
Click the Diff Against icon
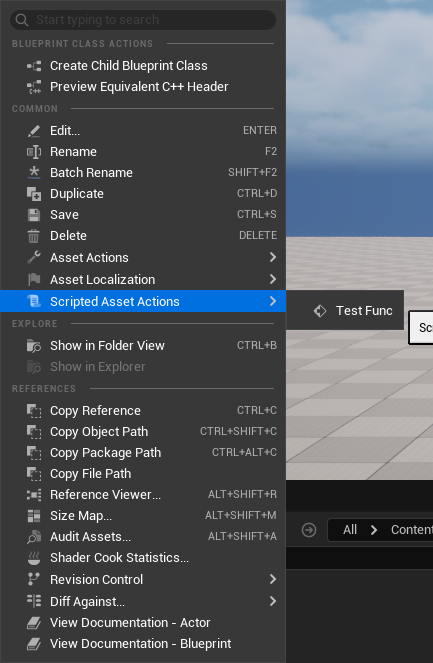click(x=34, y=601)
